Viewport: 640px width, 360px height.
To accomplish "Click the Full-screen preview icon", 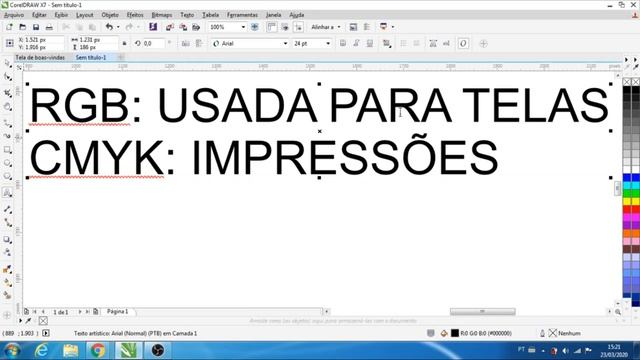I will 255,27.
